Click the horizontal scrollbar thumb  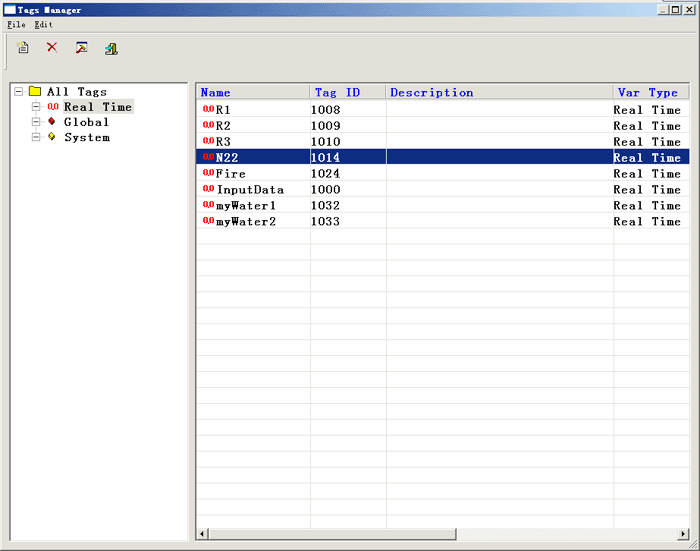click(x=332, y=534)
